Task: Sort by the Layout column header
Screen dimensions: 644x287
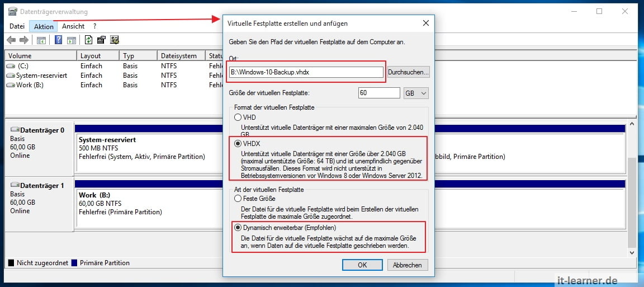Action: tap(98, 55)
